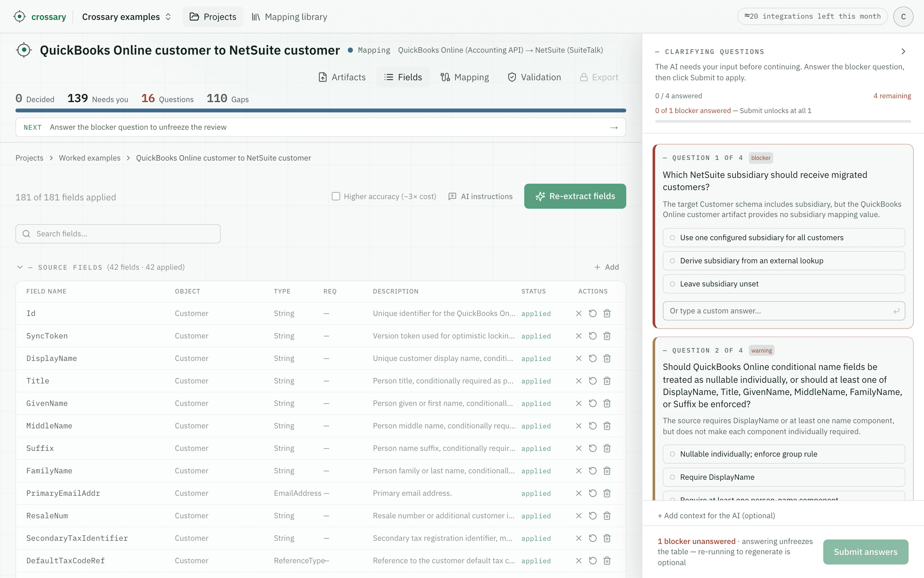The image size is (924, 578).
Task: Delete the SyncToken field
Action: pyautogui.click(x=607, y=336)
